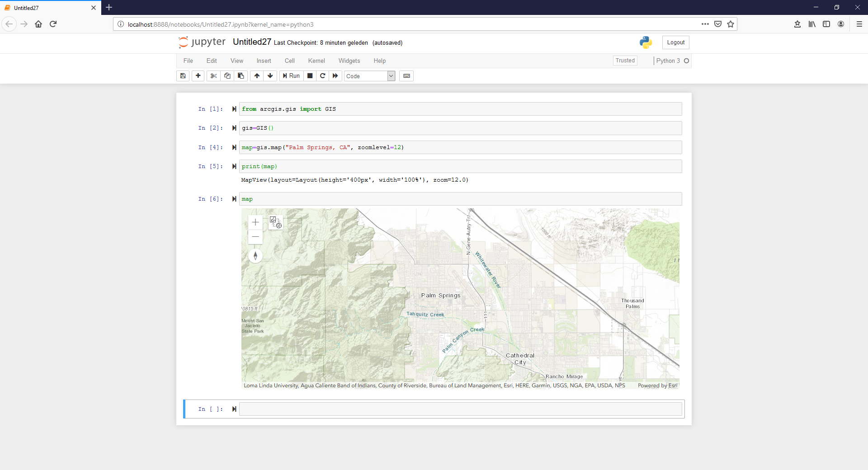This screenshot has width=868, height=470.
Task: Open the Edit menu
Action: tap(212, 61)
